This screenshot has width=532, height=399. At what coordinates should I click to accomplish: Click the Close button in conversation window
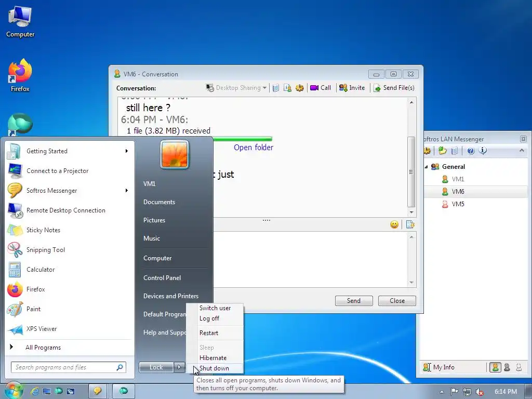coord(397,301)
